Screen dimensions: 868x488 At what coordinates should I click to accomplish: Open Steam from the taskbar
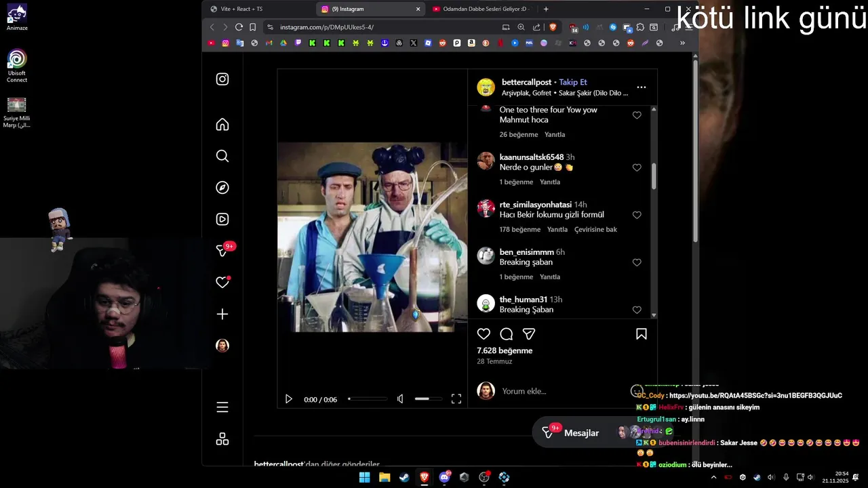404,477
